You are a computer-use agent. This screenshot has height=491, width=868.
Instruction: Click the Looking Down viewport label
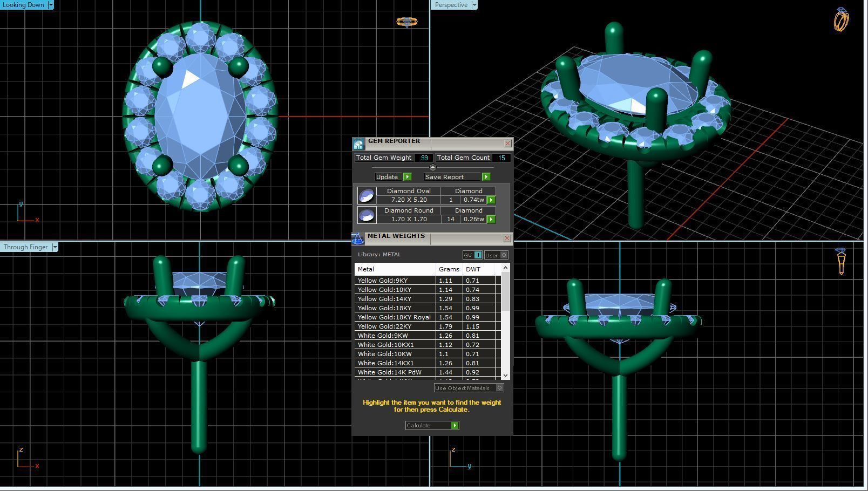pos(24,5)
